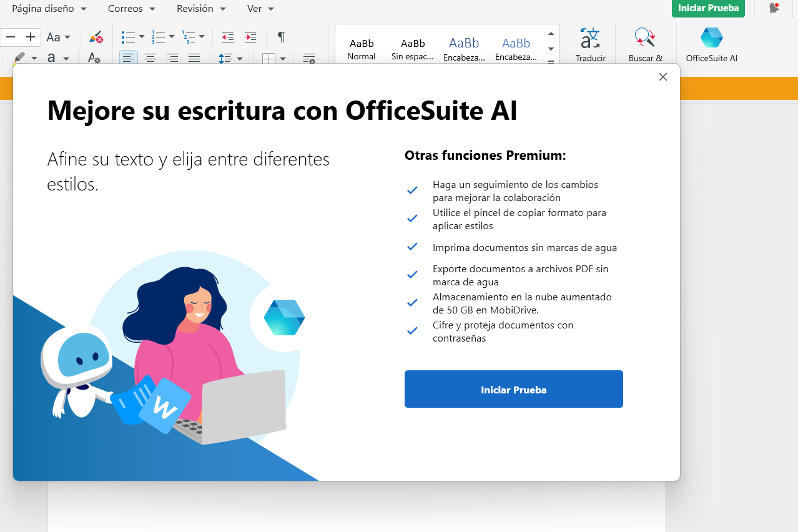Expand the full styles gallery
This screenshot has width=798, height=532.
tap(551, 61)
